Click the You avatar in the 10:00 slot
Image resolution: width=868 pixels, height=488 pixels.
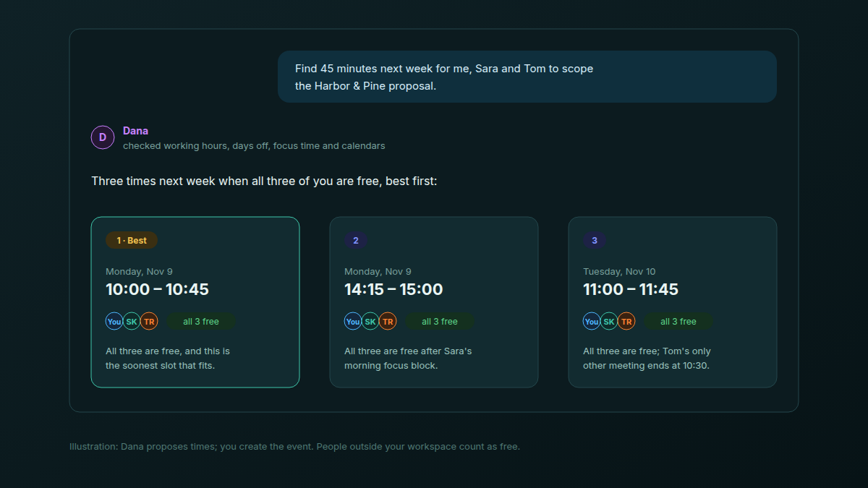click(114, 321)
